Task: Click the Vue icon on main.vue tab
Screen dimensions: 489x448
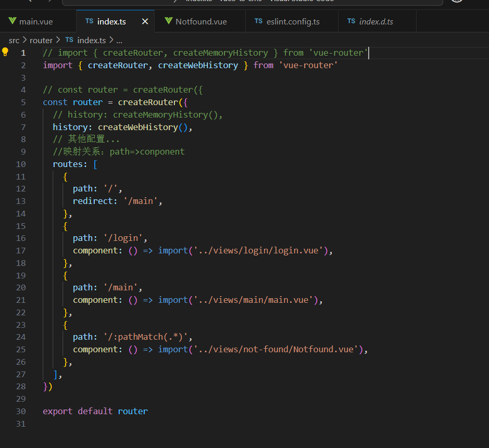Action: coord(12,21)
